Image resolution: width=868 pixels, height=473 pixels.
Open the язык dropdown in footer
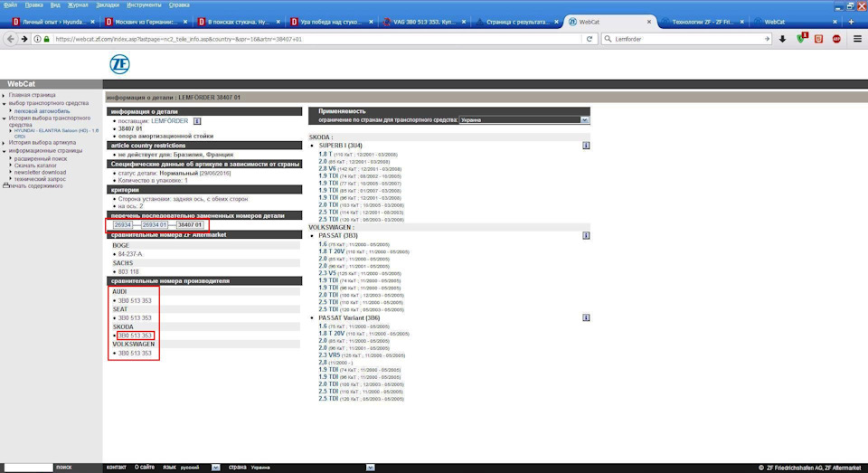coord(215,468)
